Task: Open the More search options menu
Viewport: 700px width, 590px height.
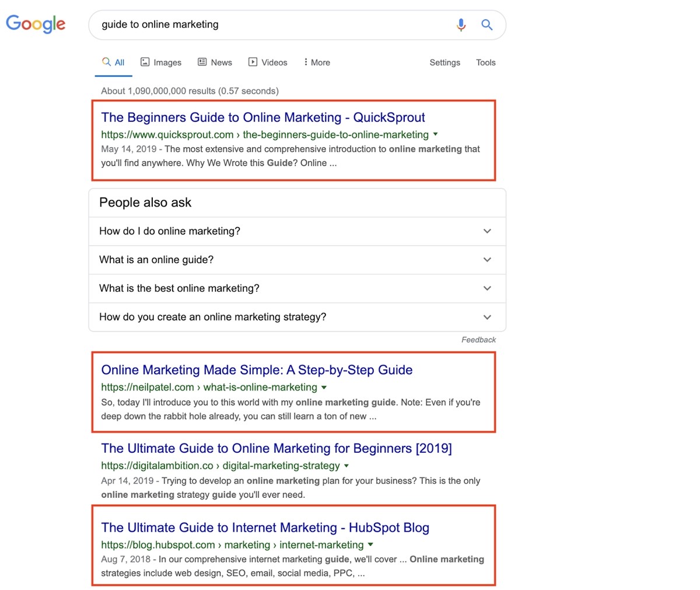Action: click(317, 62)
